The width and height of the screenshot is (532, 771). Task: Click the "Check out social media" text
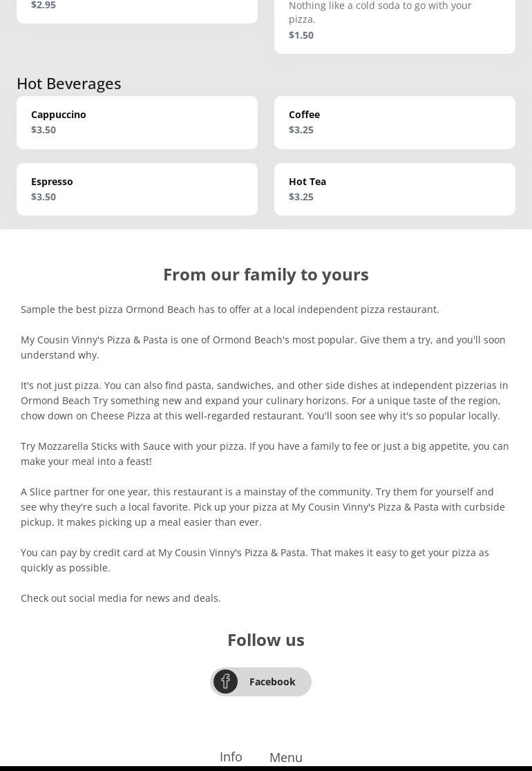(x=121, y=598)
